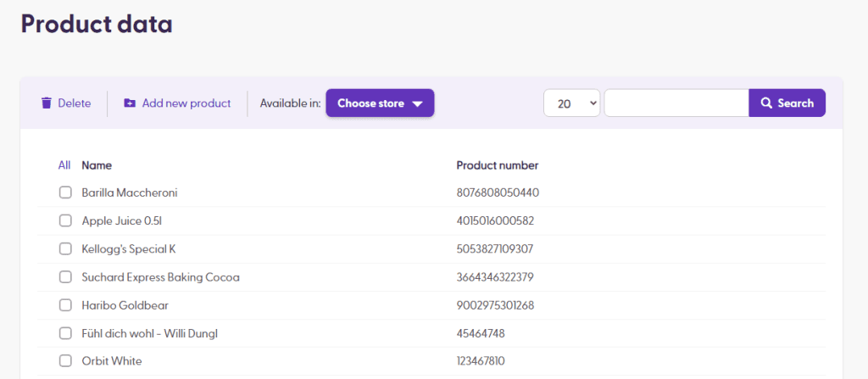Click the Product data heading

pyautogui.click(x=97, y=25)
